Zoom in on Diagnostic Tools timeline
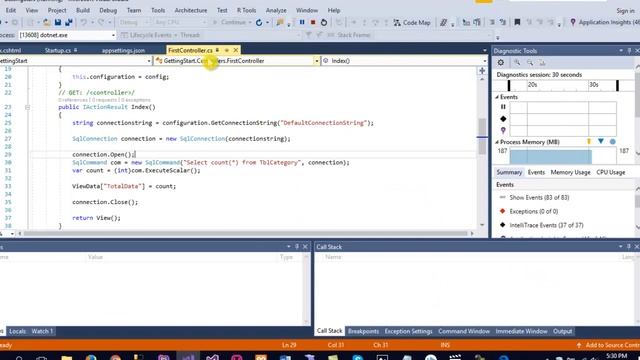The height and width of the screenshot is (360, 640). coord(517,62)
